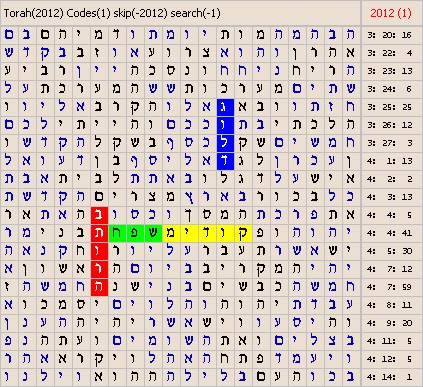Click the ץ letter in row 4: 3: 13
The width and height of the screenshot is (423, 387).
189,197
